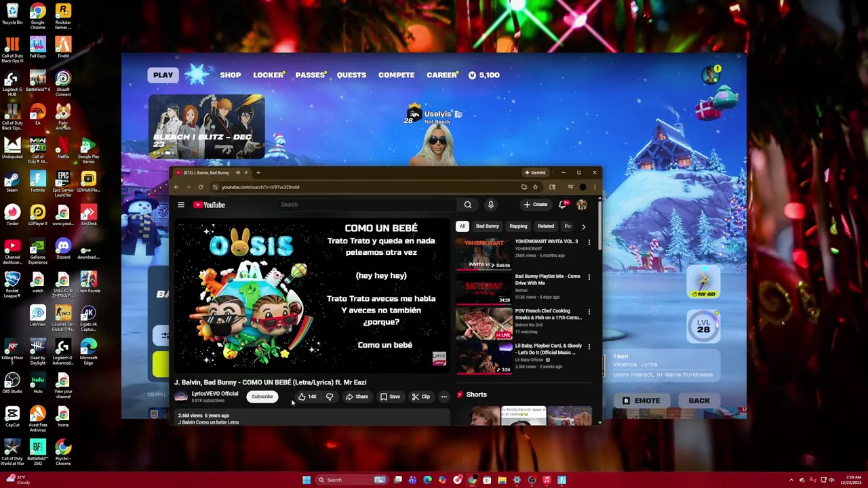Open LOCKER tab in Fortnite

(x=269, y=75)
